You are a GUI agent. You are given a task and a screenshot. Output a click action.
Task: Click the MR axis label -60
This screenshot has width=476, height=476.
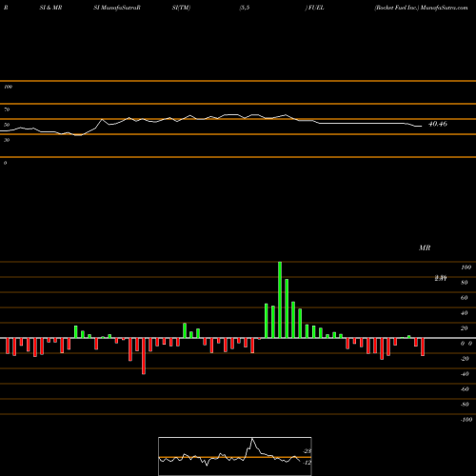[465, 389]
